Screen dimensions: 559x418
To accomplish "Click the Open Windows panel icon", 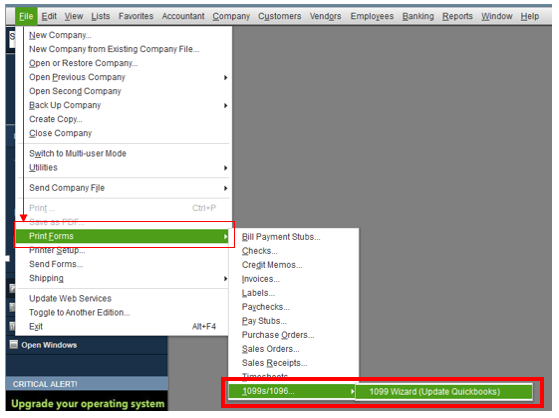I will pos(14,345).
